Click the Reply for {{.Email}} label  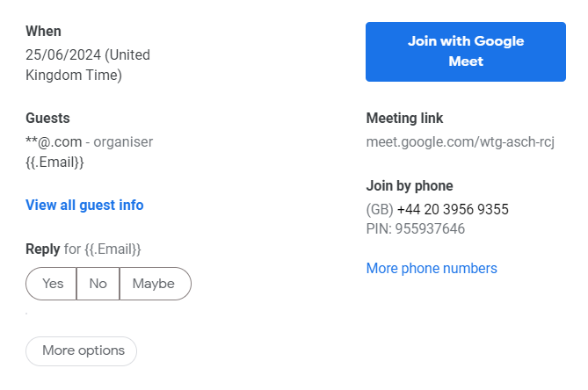(x=83, y=249)
